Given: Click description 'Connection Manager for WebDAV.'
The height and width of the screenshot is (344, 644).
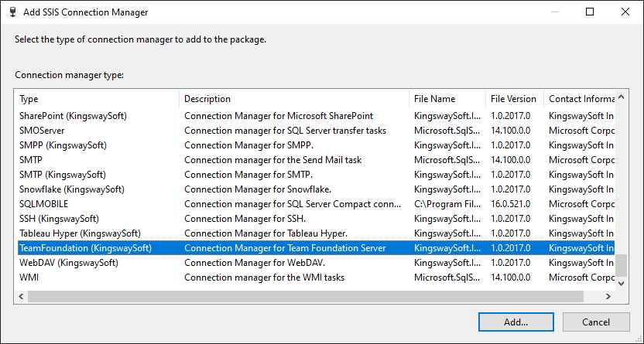Looking at the screenshot, I should tap(255, 262).
